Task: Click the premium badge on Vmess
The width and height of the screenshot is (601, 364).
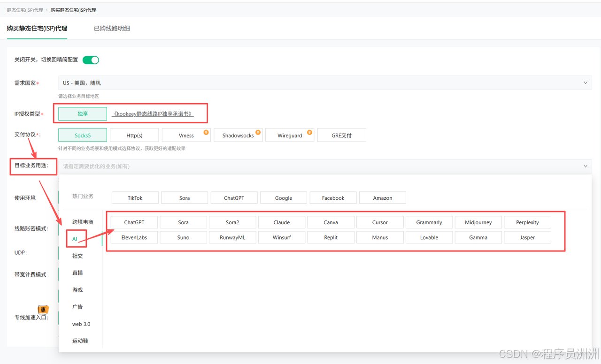Action: click(206, 132)
